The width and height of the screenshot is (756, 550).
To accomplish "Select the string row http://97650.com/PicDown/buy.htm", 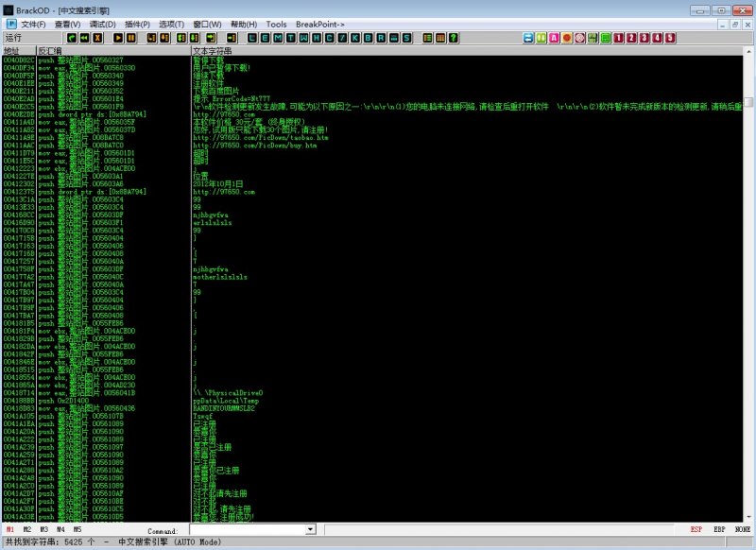I will coord(254,146).
